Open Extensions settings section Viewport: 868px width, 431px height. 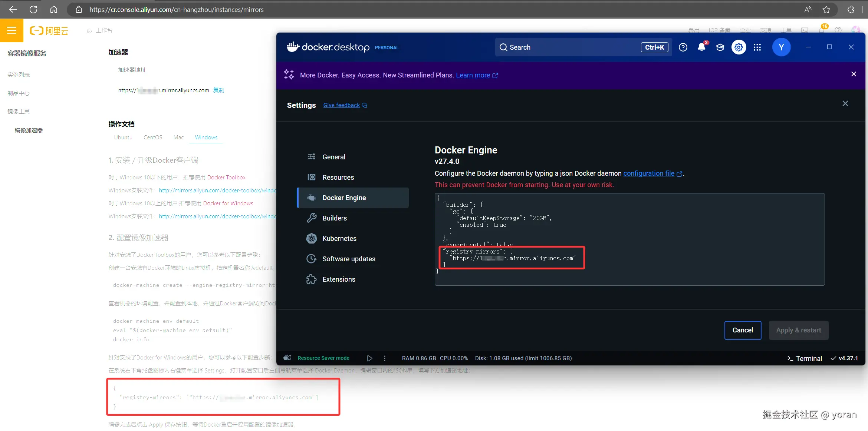[353, 279]
